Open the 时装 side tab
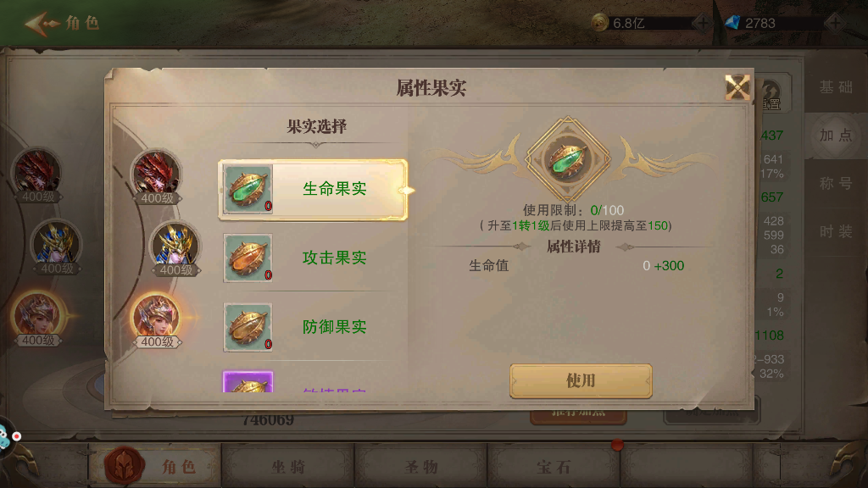 [836, 232]
